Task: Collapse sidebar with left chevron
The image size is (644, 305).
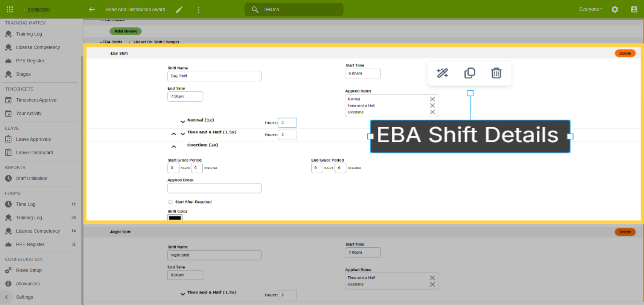Action: click(x=6, y=297)
